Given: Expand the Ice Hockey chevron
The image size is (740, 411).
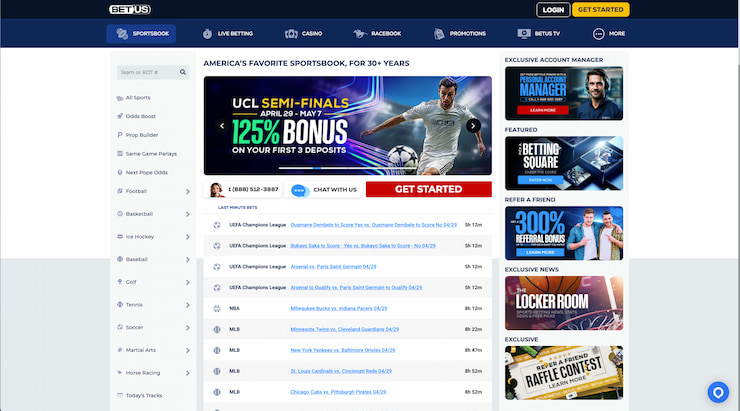Looking at the screenshot, I should click(187, 237).
